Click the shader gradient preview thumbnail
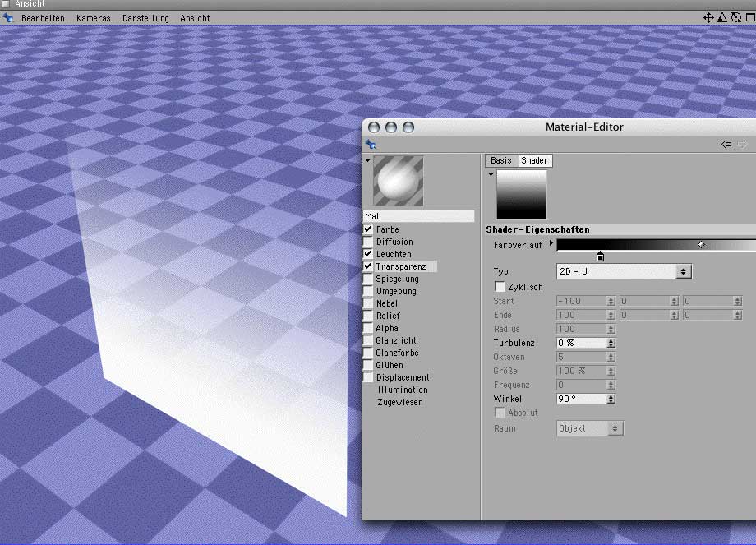The image size is (756, 545). tap(522, 195)
